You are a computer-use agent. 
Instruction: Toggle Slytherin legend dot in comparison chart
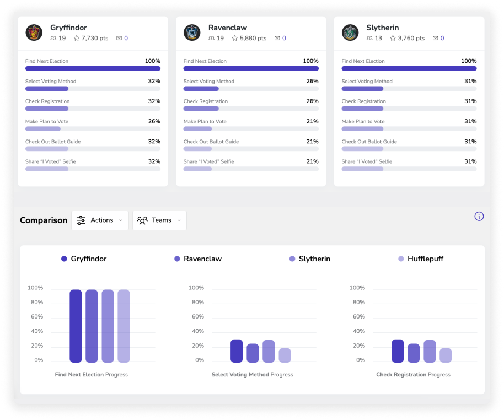(292, 259)
